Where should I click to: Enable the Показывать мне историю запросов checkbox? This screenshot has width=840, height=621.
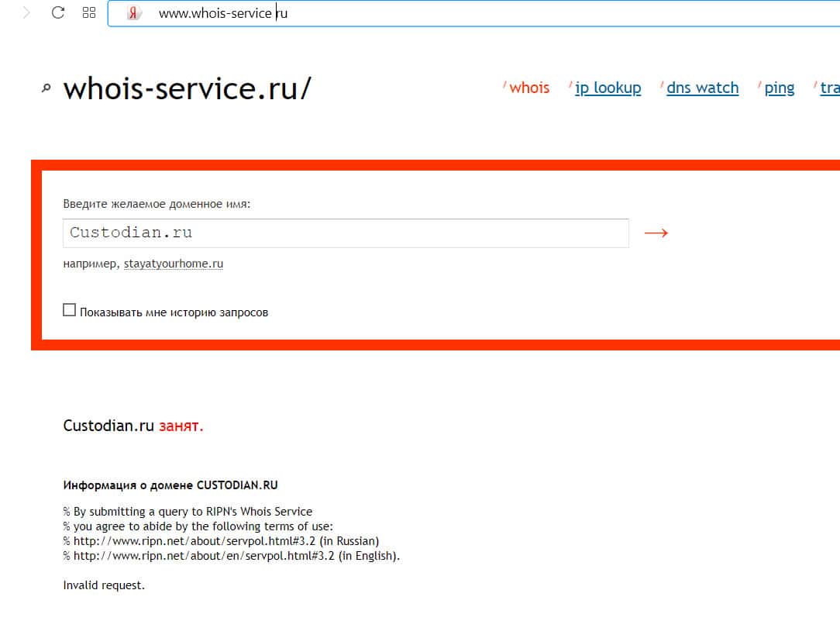coord(69,309)
